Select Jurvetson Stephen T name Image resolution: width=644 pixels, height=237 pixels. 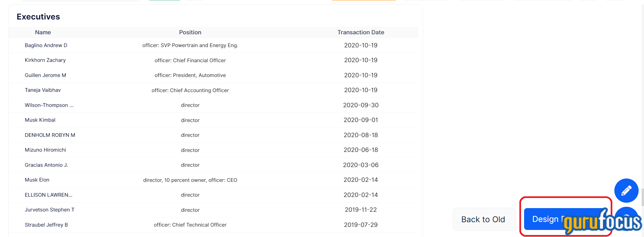point(50,210)
